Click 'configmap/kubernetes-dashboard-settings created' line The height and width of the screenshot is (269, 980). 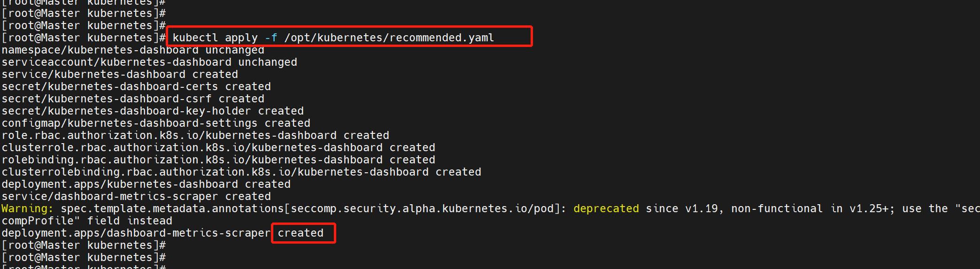tap(156, 123)
